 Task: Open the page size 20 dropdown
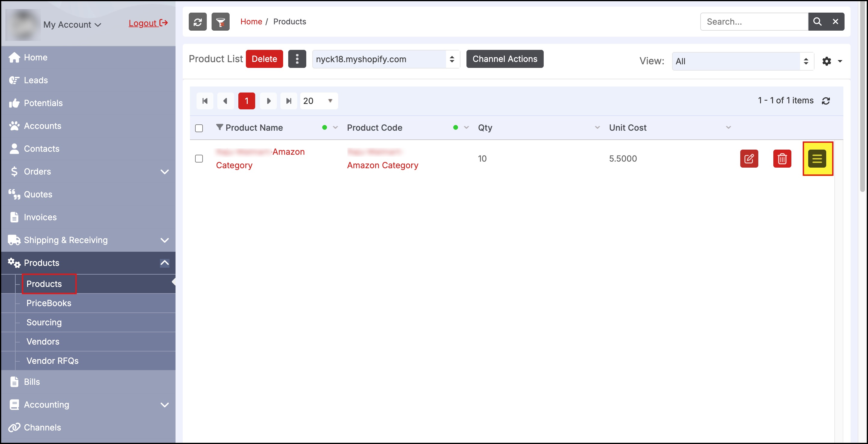318,101
